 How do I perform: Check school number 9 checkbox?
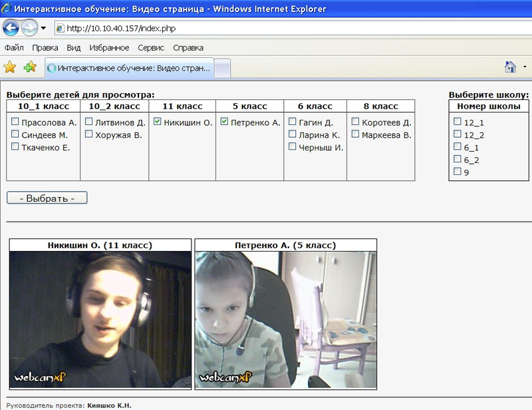[458, 171]
